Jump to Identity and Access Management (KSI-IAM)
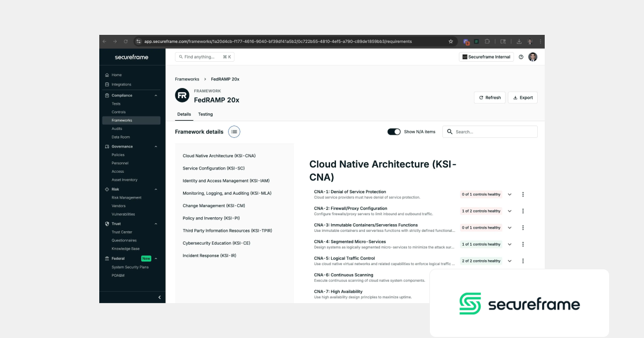The height and width of the screenshot is (338, 644). tap(226, 181)
